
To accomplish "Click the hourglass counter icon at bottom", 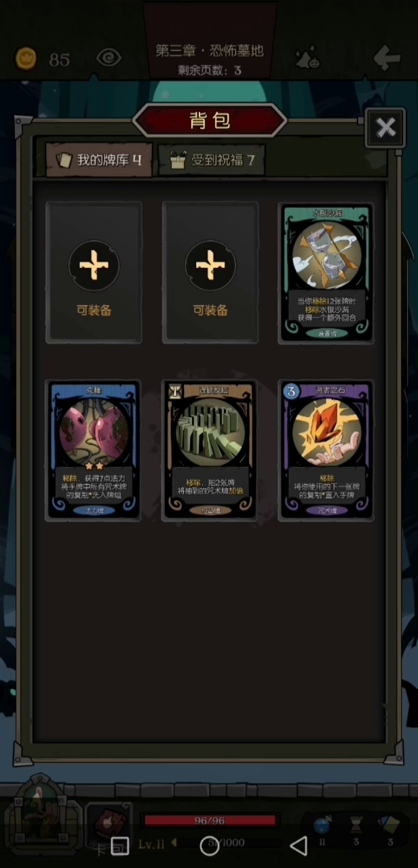I will point(356,825).
